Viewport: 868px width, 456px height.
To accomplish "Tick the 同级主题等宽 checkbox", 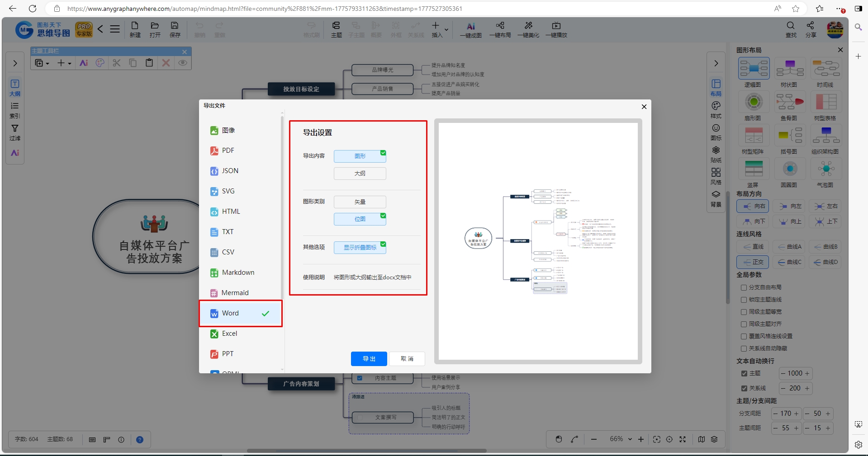I will click(744, 312).
